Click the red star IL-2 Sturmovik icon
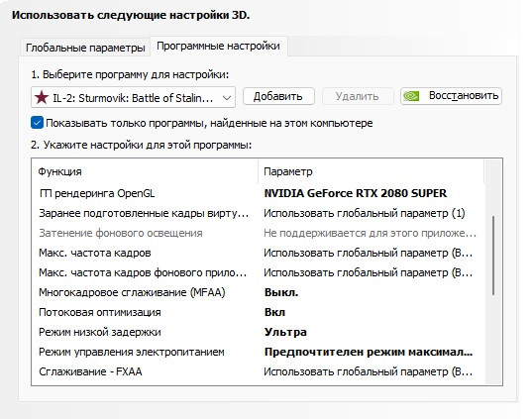The height and width of the screenshot is (419, 532). tap(42, 98)
